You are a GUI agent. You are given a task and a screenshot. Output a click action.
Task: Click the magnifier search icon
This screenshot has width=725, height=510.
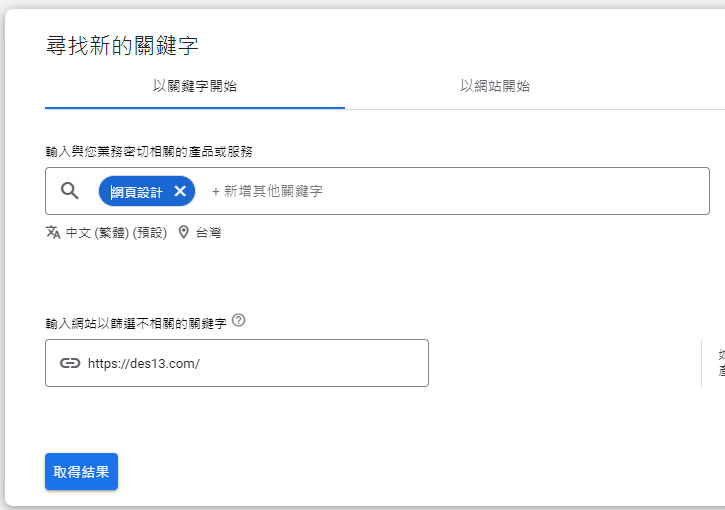(70, 191)
